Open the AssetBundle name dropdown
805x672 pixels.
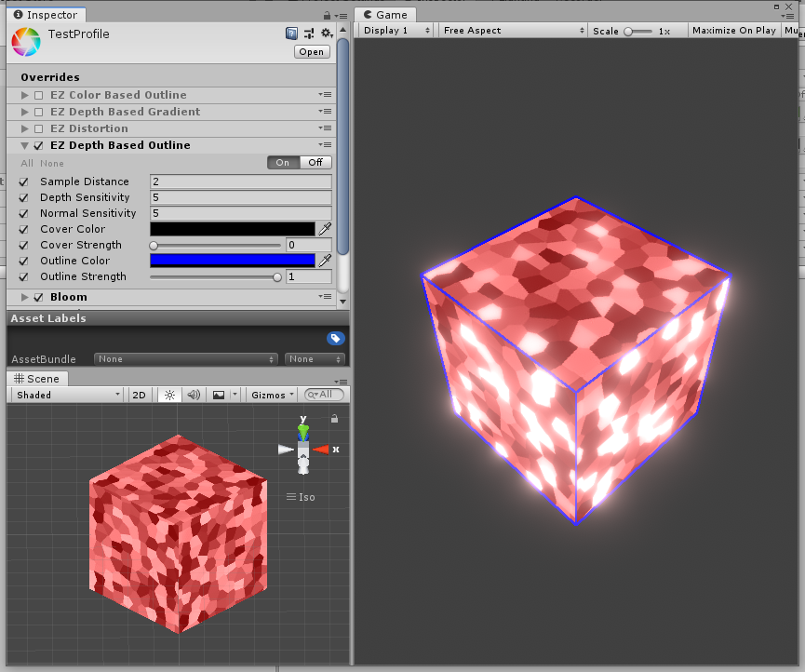pos(186,359)
